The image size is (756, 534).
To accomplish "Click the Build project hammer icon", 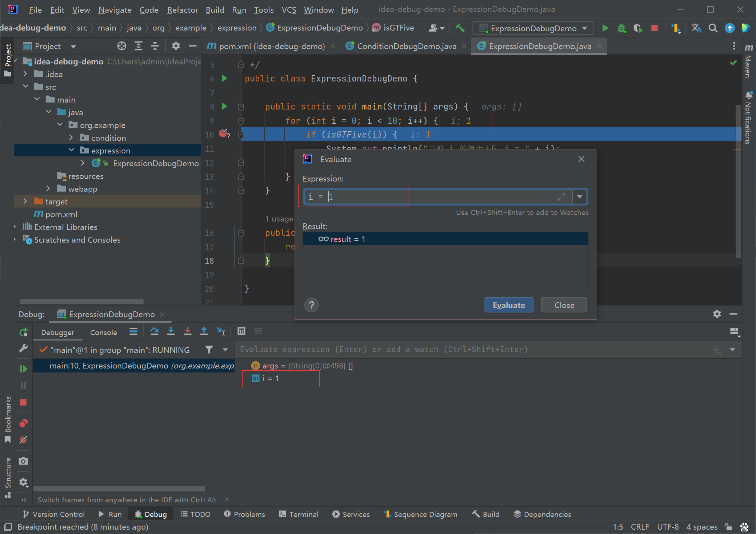I will tap(460, 28).
